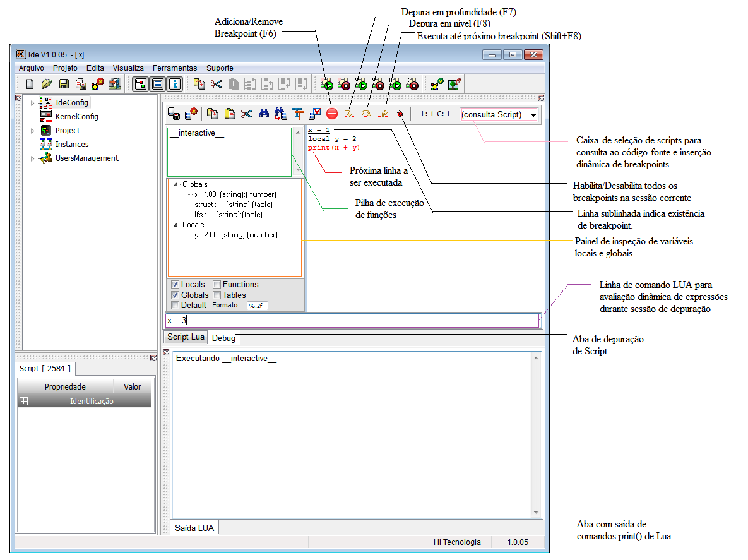Enable the Tables checkbox
The width and height of the screenshot is (748, 560).
pos(217,295)
